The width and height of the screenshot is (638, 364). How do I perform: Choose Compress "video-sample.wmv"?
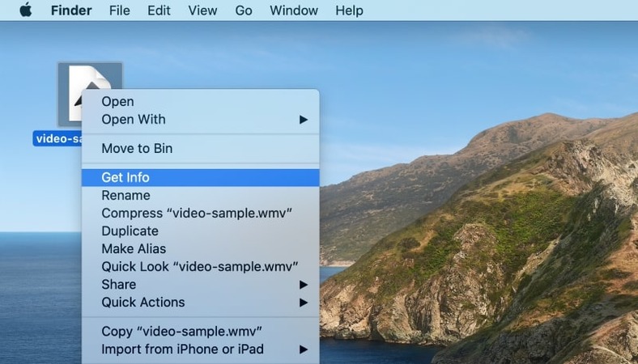point(200,213)
